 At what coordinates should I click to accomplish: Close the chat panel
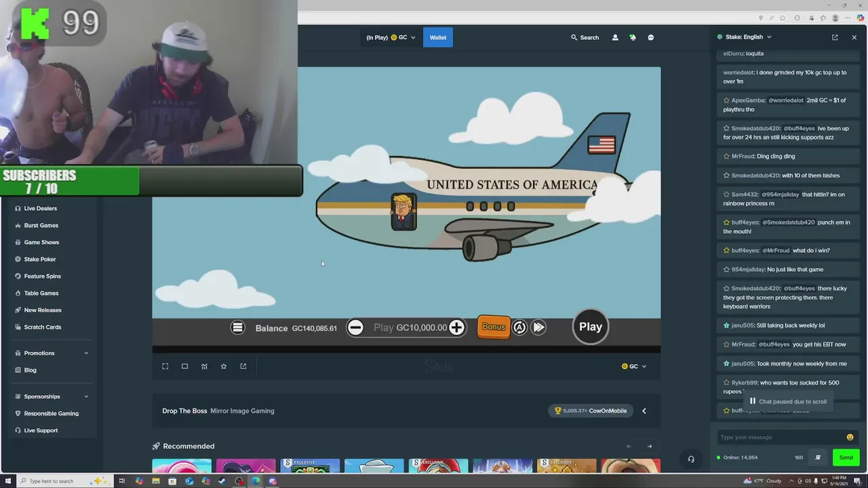click(854, 37)
